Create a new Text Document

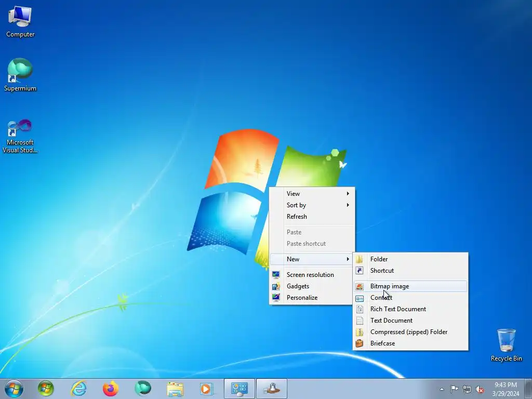pyautogui.click(x=410, y=321)
